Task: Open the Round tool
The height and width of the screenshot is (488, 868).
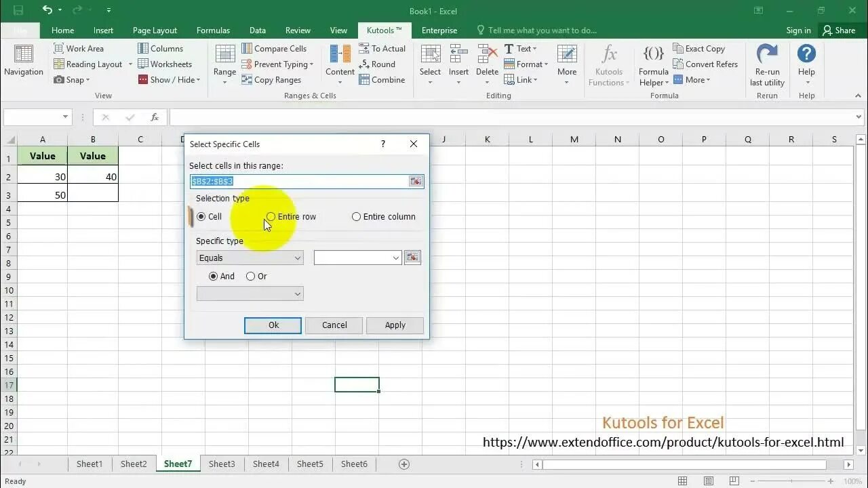Action: coord(377,64)
